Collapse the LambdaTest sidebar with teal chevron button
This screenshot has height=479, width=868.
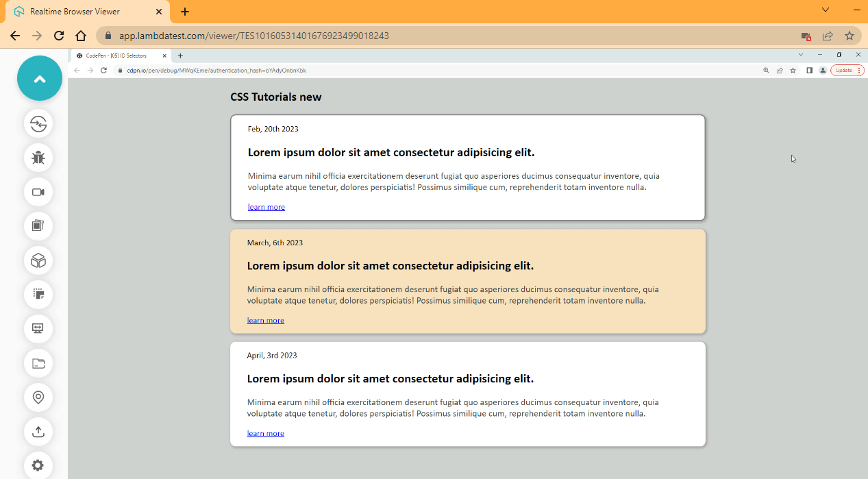40,78
